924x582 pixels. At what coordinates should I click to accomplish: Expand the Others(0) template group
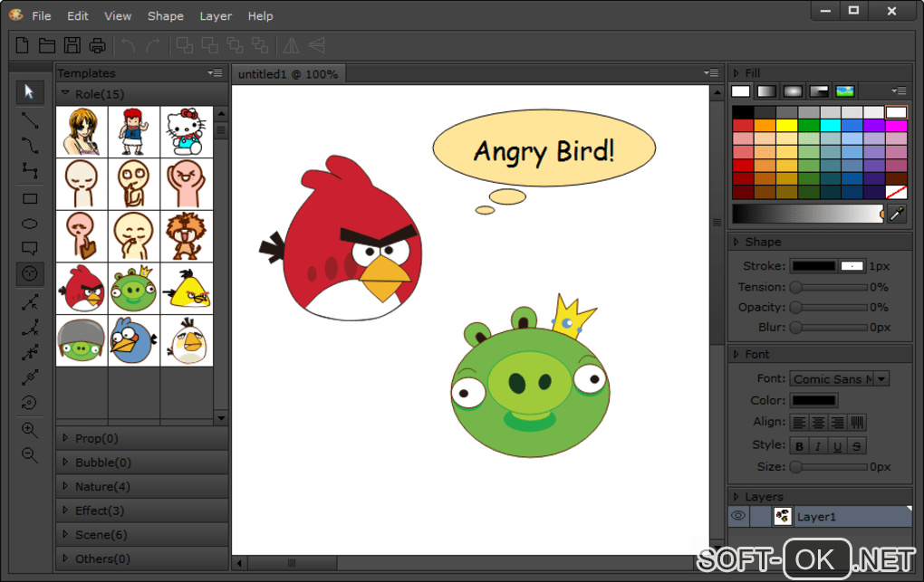pyautogui.click(x=141, y=558)
